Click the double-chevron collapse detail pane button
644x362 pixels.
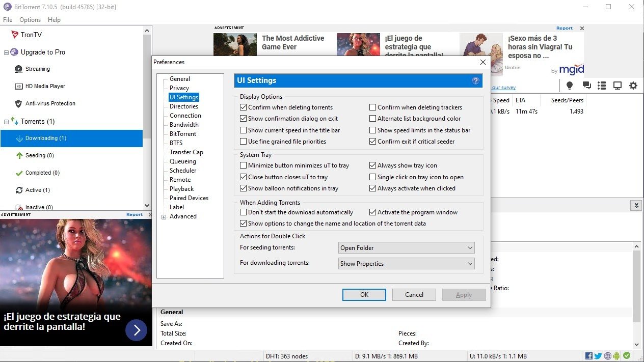[x=635, y=205]
